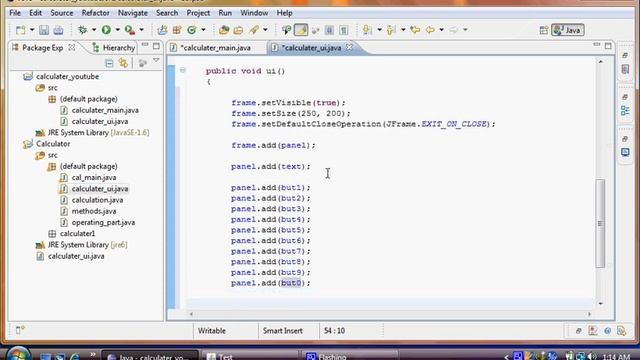Click the Back navigation arrow icon
Viewport: 640px width, 360px height.
(430, 30)
